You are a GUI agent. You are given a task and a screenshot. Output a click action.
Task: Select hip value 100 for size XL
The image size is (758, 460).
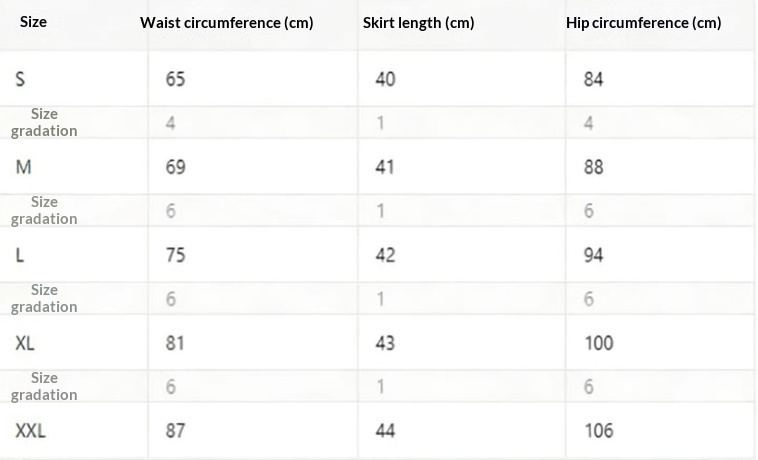(599, 343)
